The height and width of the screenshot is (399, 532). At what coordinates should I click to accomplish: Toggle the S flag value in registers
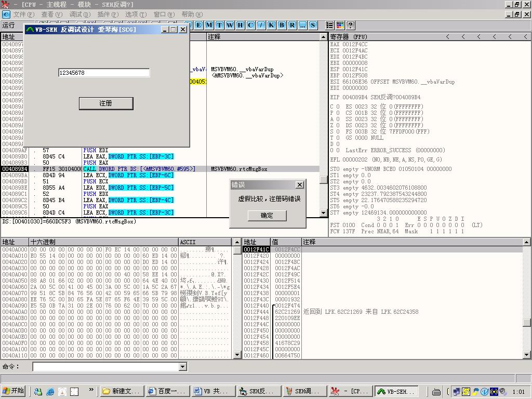[x=338, y=131]
